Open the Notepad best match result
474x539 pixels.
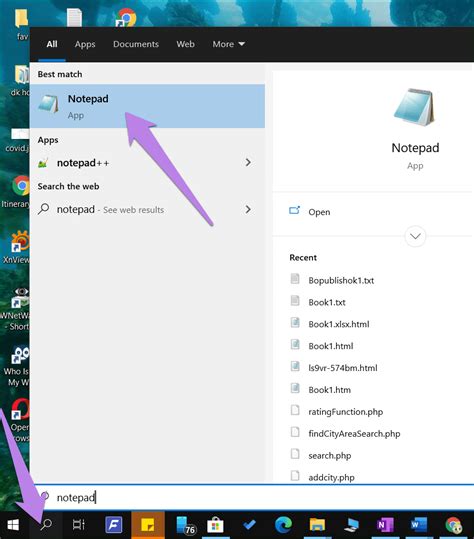coord(147,106)
